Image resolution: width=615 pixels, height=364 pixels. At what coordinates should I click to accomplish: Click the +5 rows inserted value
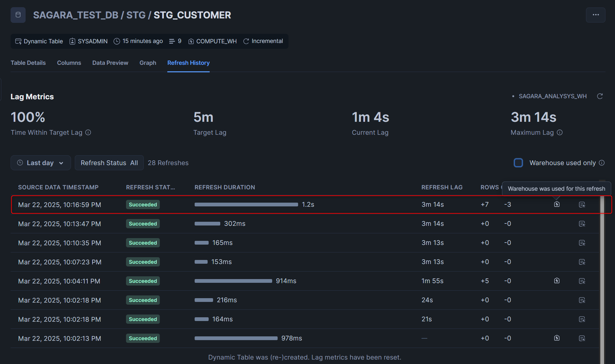[485, 281]
